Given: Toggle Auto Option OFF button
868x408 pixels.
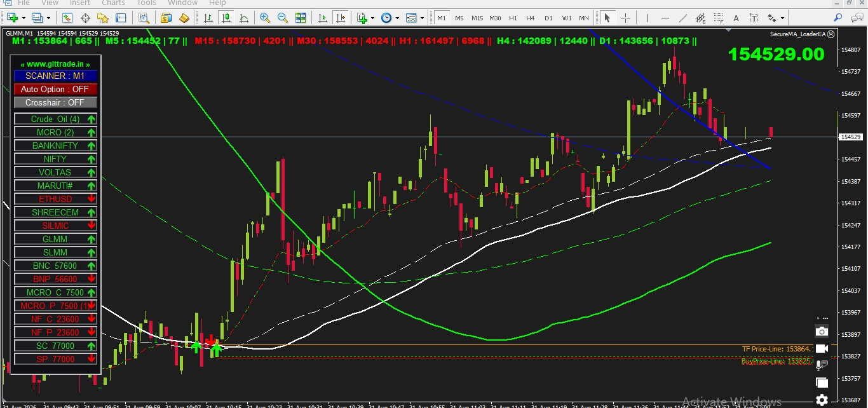Looking at the screenshot, I should pos(55,89).
